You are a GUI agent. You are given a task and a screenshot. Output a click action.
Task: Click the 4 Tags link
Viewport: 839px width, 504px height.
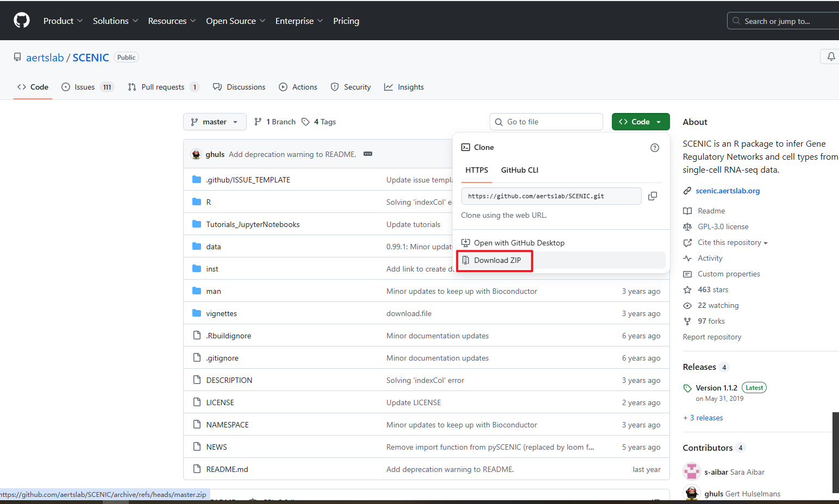point(319,122)
